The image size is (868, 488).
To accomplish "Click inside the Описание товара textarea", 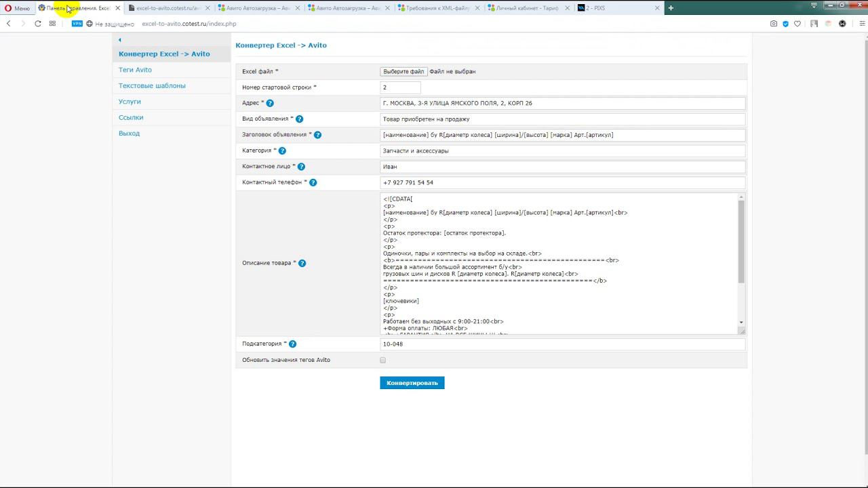I will click(x=559, y=264).
